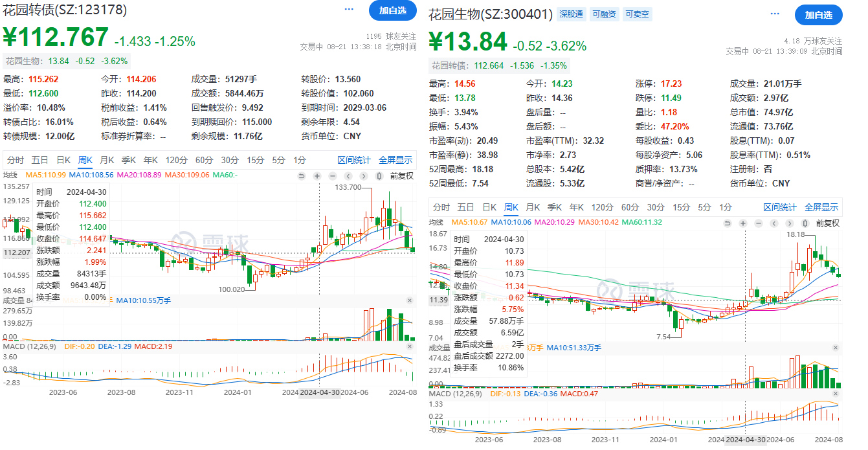Open more options dots beside 花园转债 title
This screenshot has width=868, height=450.
coord(350,10)
